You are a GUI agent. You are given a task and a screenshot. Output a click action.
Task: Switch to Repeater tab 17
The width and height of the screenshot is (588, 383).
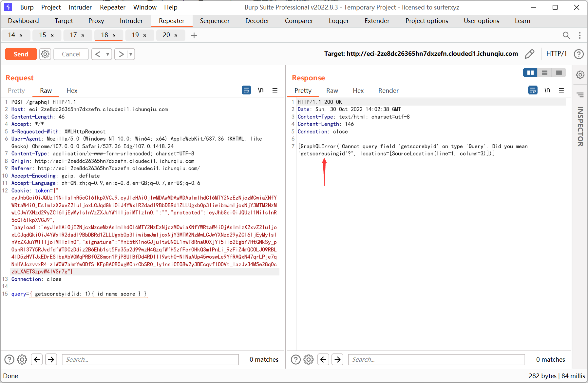73,35
